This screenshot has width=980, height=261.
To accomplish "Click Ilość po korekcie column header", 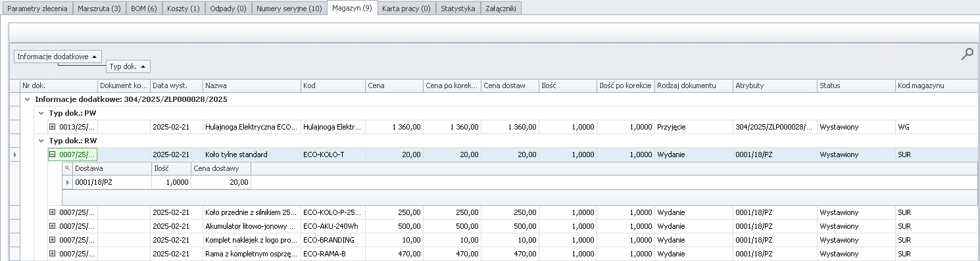I will point(625,85).
